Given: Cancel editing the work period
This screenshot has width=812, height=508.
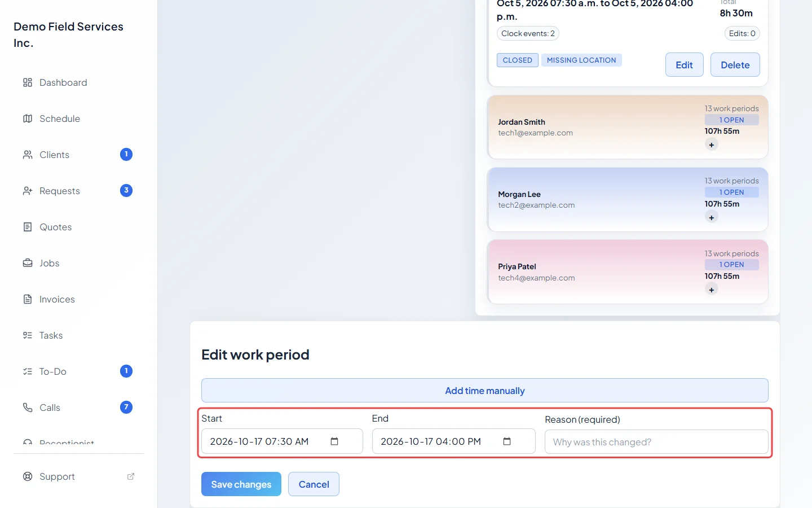Looking at the screenshot, I should coord(314,484).
